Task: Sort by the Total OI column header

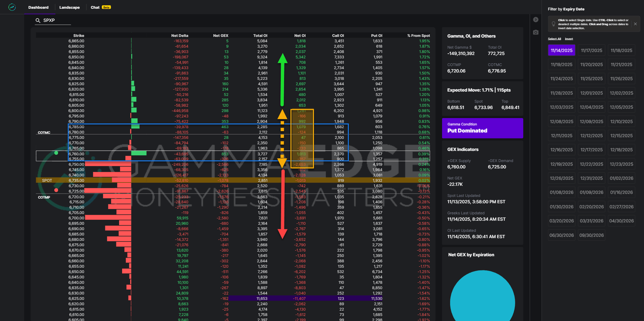Action: 260,36
